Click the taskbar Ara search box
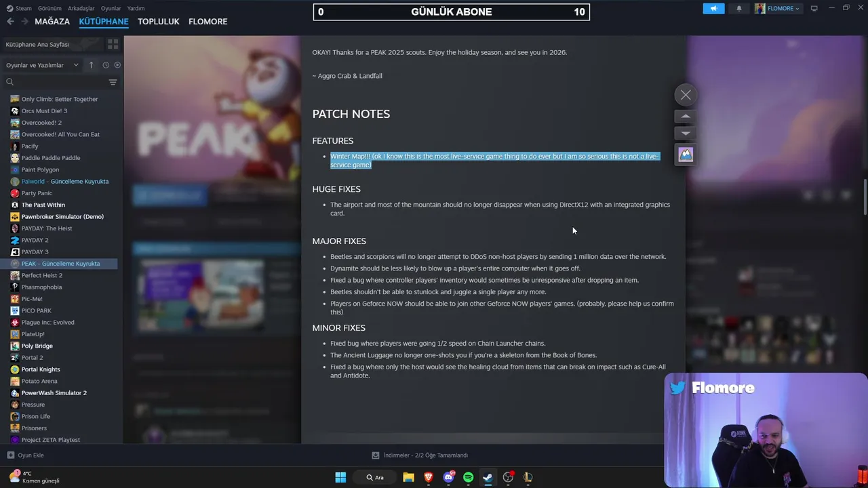 pyautogui.click(x=376, y=477)
